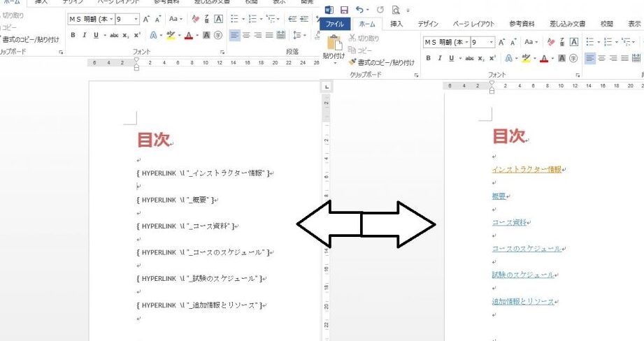This screenshot has width=644, height=341.
Task: Insert enclosed character in right window
Action: 573,58
